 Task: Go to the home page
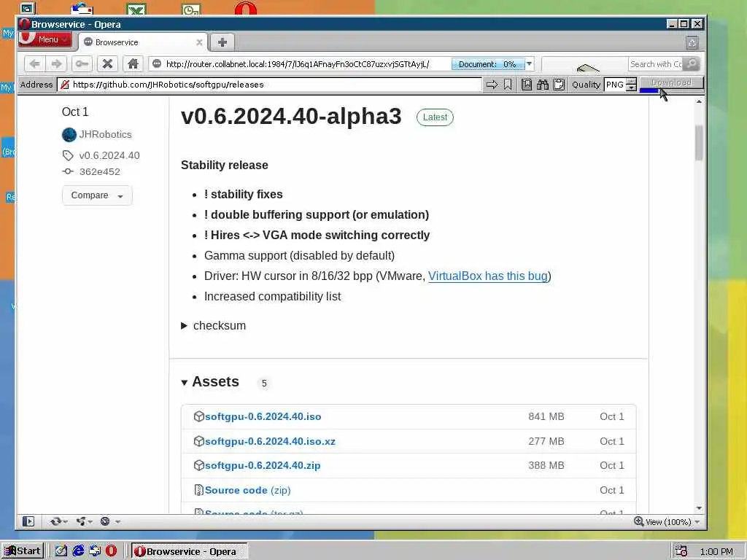click(x=133, y=64)
